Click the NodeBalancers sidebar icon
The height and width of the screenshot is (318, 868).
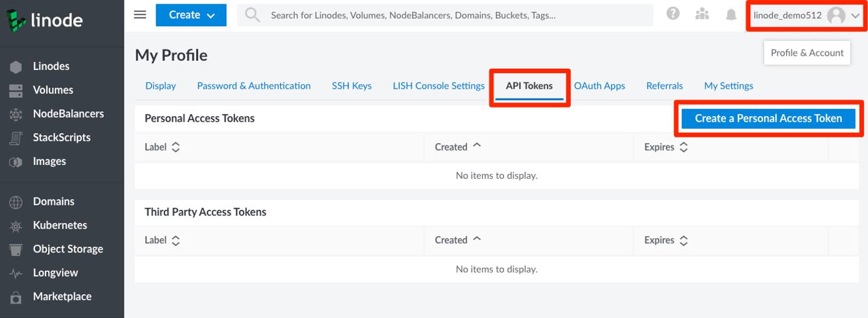click(x=16, y=114)
